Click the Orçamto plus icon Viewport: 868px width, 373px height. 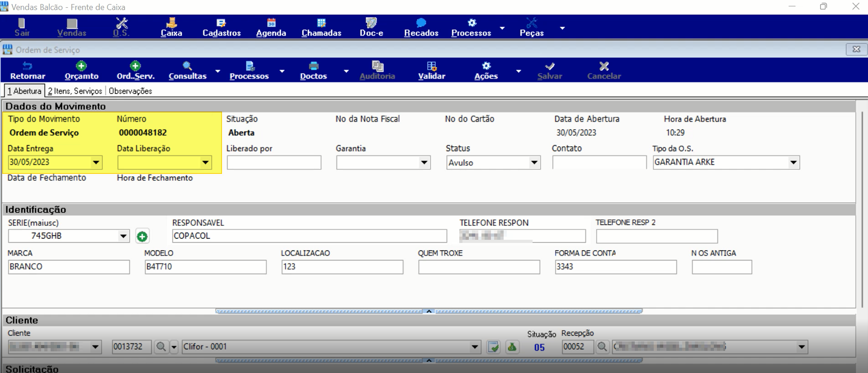coord(81,66)
